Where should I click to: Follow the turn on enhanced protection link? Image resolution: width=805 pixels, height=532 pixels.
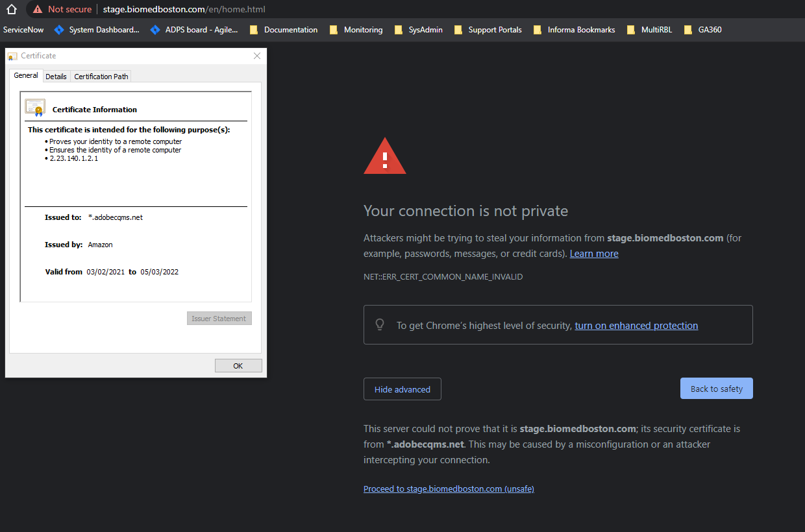tap(636, 326)
